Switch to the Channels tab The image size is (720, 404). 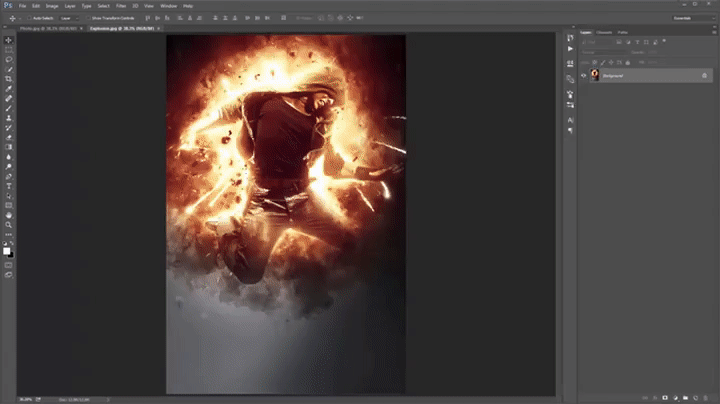tap(604, 32)
